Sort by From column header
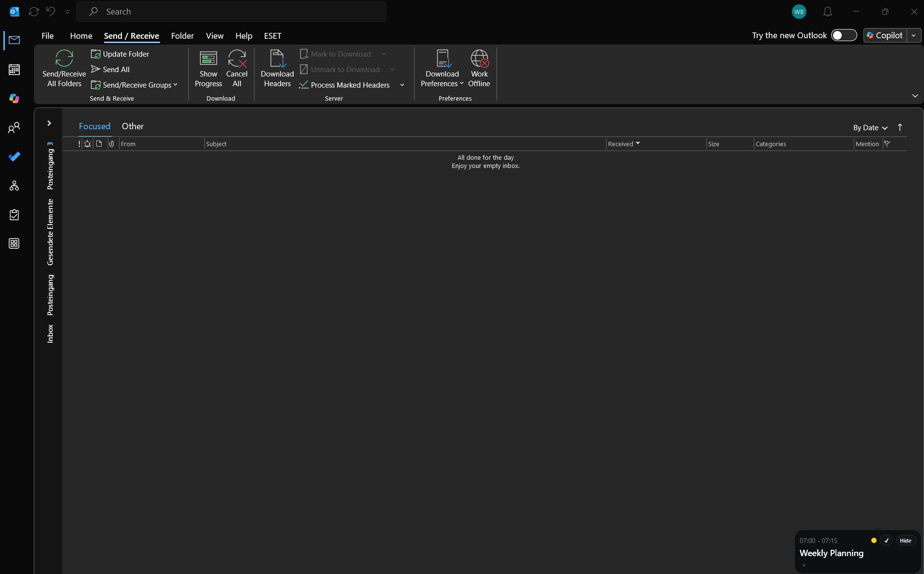 pyautogui.click(x=161, y=144)
